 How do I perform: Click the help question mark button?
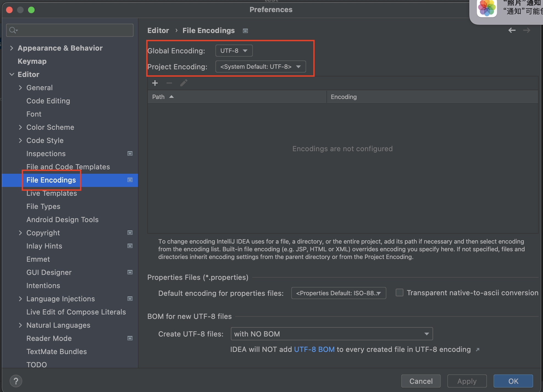(16, 381)
